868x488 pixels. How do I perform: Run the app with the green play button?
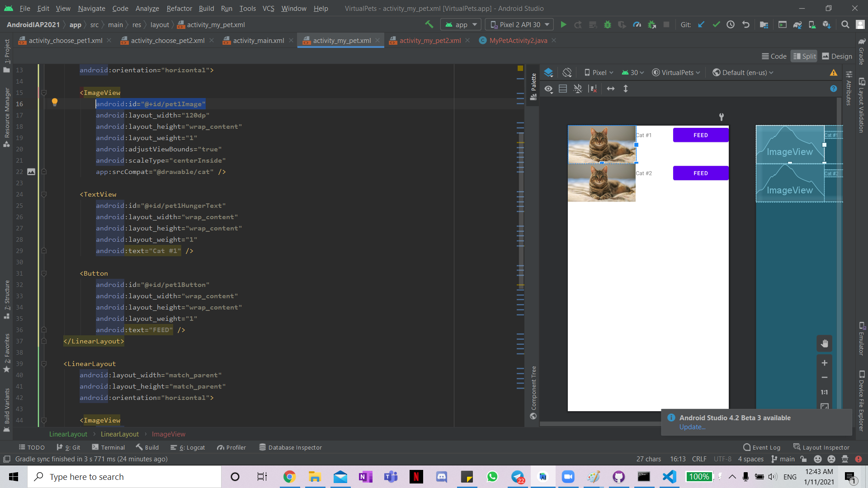click(563, 24)
